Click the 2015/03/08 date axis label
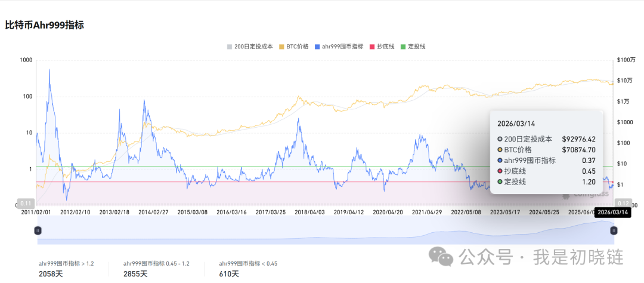 click(x=192, y=213)
